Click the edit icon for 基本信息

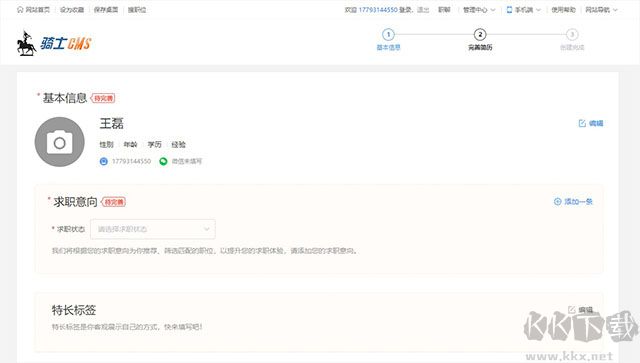(582, 123)
